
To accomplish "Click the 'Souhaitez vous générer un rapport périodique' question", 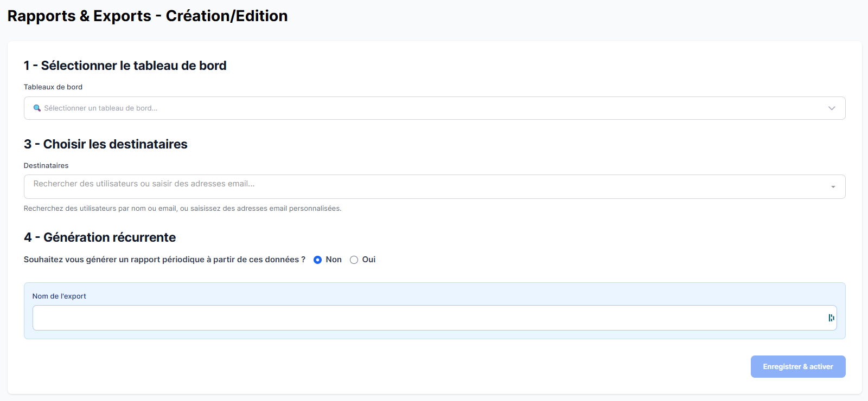I will click(x=164, y=260).
